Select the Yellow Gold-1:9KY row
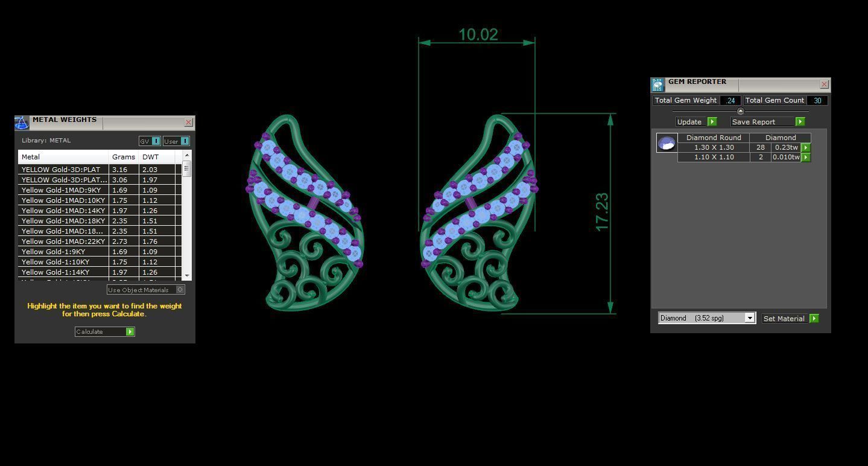Image resolution: width=868 pixels, height=466 pixels. tap(100, 252)
